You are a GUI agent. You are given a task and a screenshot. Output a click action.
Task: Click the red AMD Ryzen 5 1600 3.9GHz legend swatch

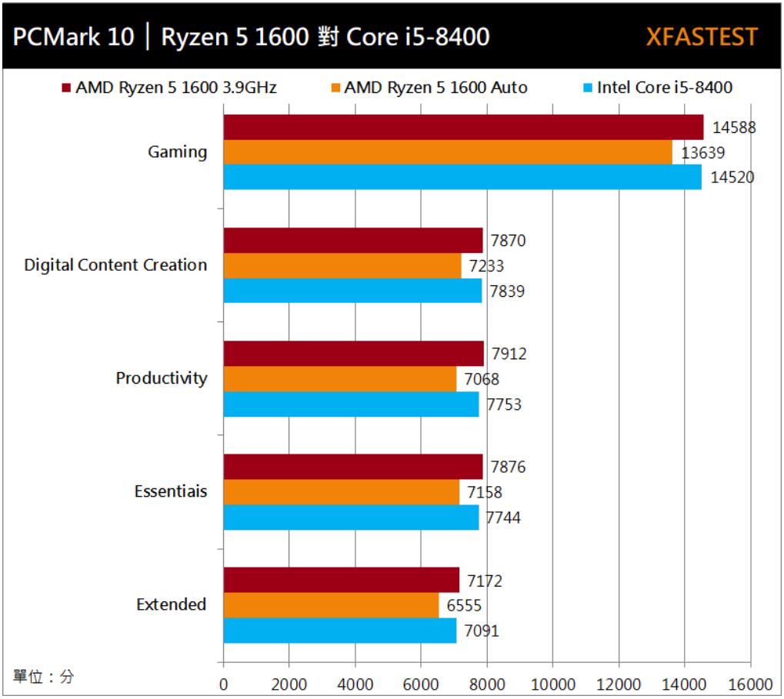[66, 88]
